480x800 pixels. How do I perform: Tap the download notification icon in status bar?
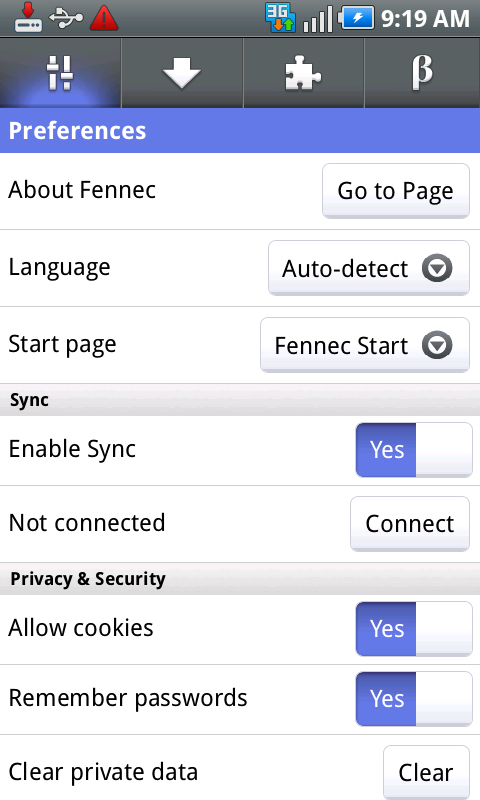coord(28,17)
